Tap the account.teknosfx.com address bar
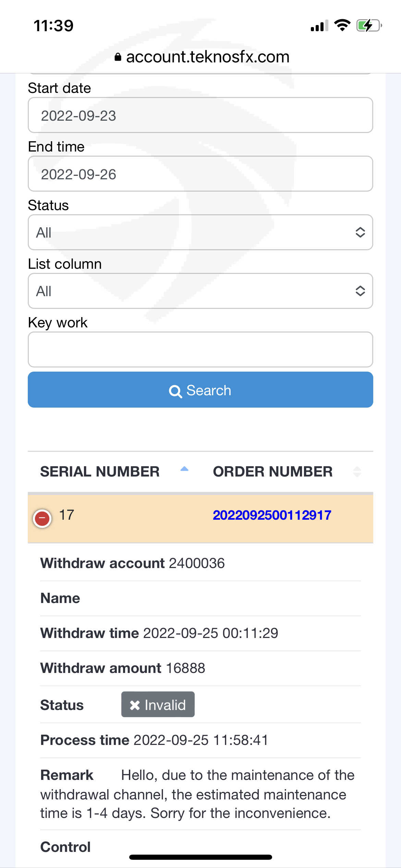Viewport: 401px width, 868px height. pyautogui.click(x=208, y=57)
